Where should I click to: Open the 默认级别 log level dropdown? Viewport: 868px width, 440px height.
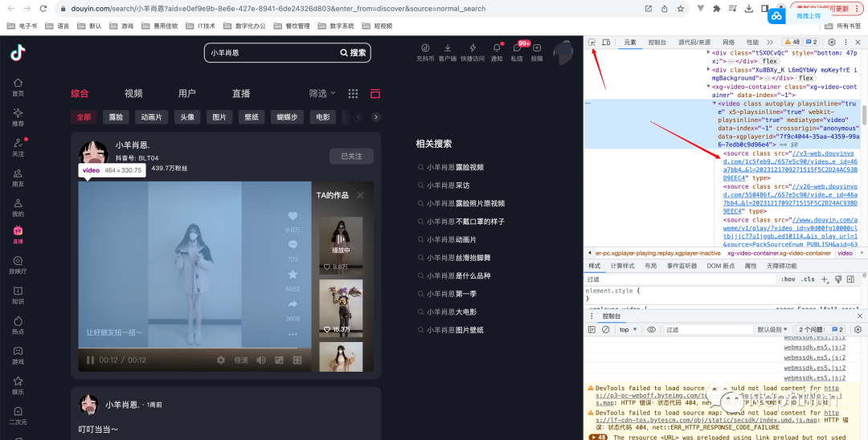[773, 329]
